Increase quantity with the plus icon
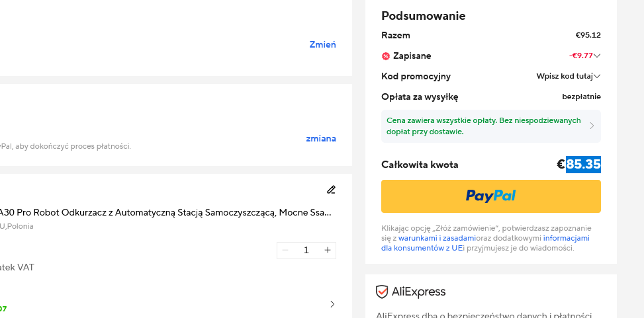 pos(328,251)
